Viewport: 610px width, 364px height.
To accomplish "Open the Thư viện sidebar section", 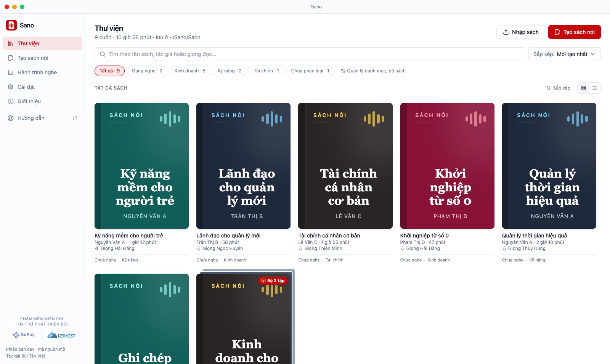I will (x=42, y=43).
